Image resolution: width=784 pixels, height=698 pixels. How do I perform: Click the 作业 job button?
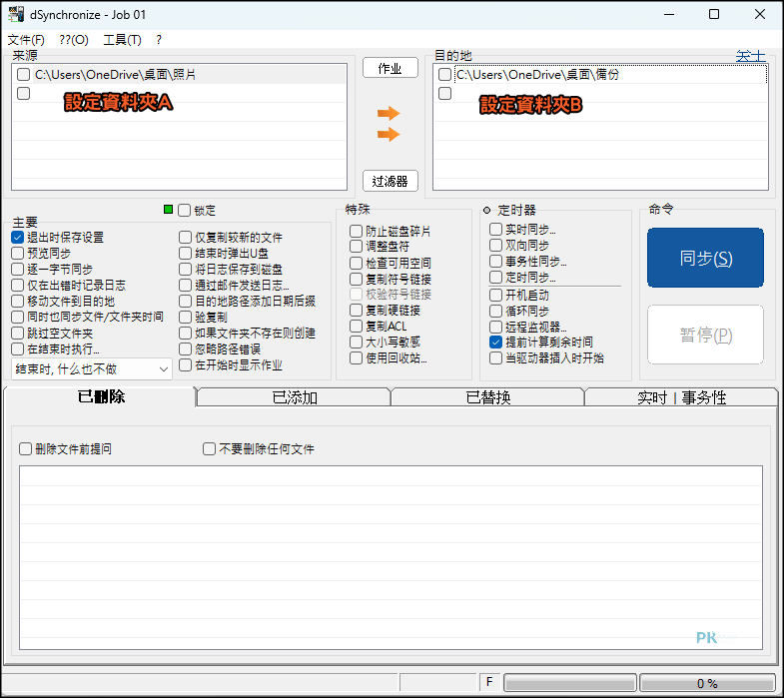391,68
